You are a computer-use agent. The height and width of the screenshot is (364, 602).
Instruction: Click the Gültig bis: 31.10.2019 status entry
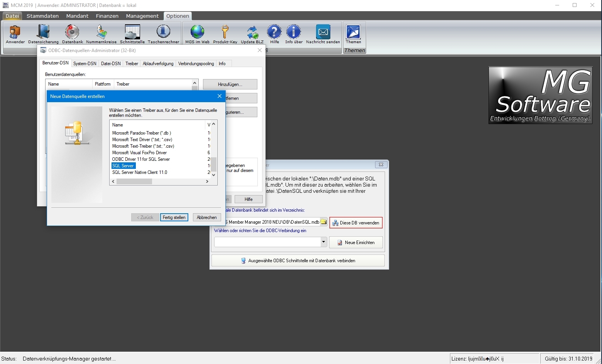tap(568, 359)
